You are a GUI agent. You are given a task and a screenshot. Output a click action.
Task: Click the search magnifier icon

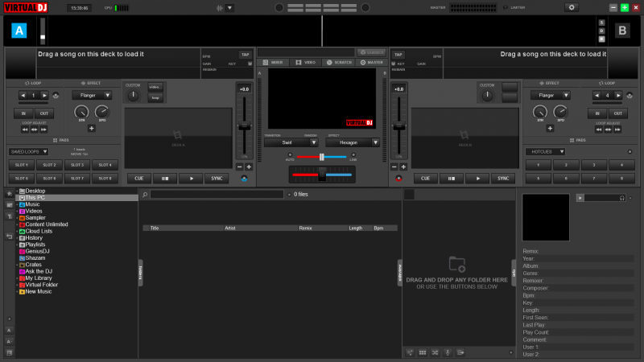pos(145,195)
